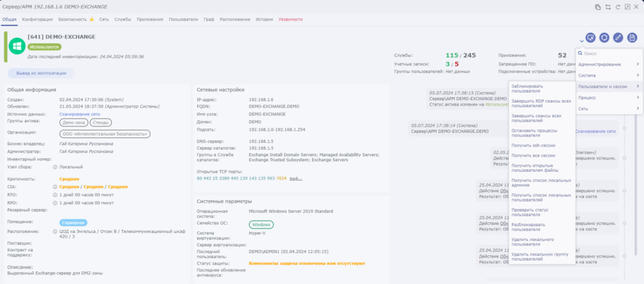Click the Вывод из эксплуатации button
The image size is (644, 284).
point(41,73)
